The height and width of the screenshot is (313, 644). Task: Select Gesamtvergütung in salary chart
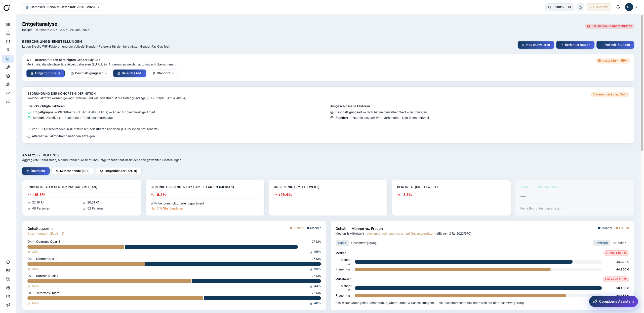(x=364, y=243)
